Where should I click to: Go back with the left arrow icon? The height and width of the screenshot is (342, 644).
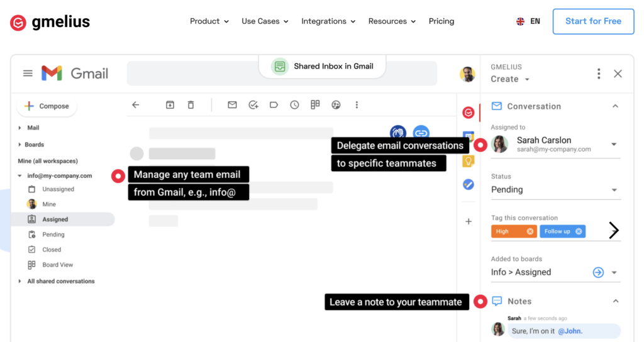click(x=136, y=105)
